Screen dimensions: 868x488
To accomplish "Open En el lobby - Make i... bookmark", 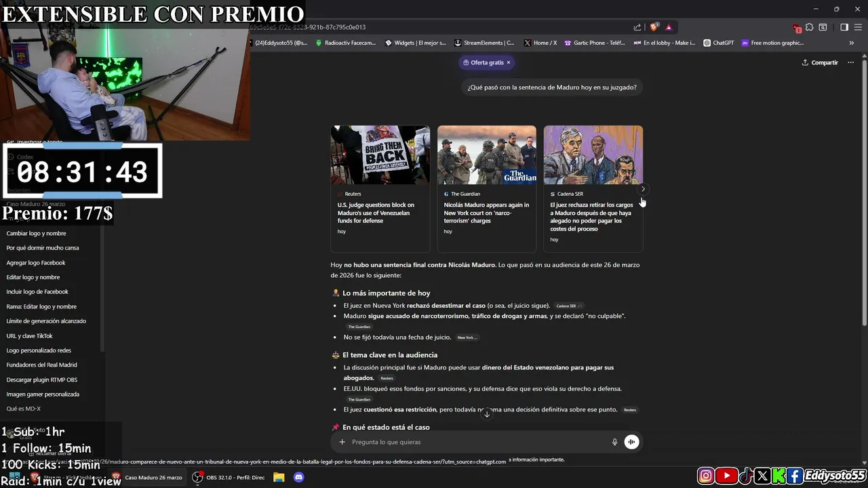I will point(665,43).
